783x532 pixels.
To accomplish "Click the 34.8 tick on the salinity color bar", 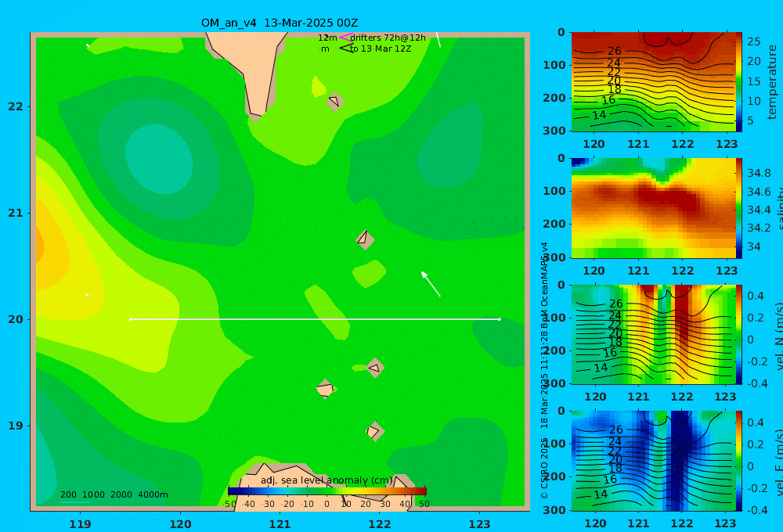I will [759, 173].
